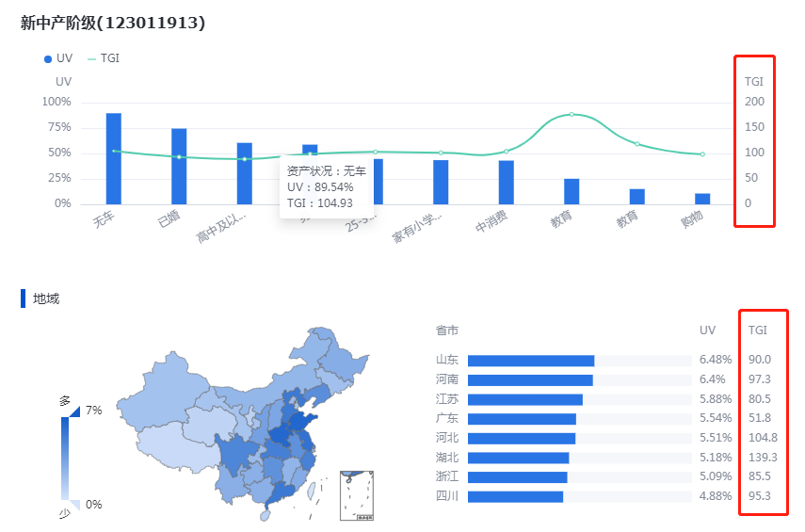Screen dimensions: 805x532
Task: Toggle the TGI line in chart legend
Action: click(x=103, y=58)
